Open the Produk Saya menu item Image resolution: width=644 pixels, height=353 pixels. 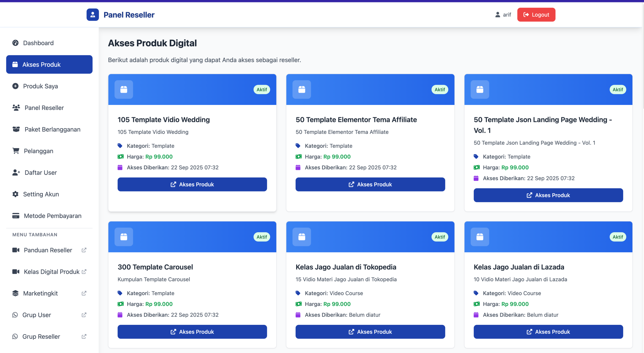[x=40, y=86]
